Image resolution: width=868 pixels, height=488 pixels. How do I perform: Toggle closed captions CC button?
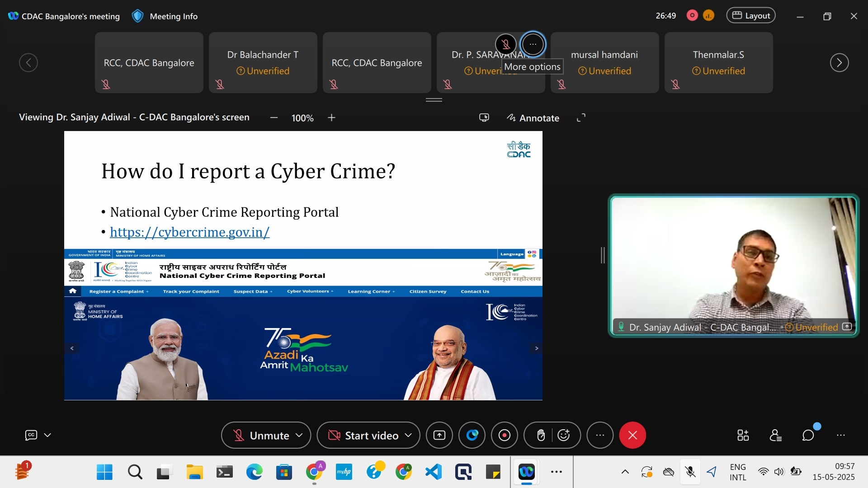[31, 435]
